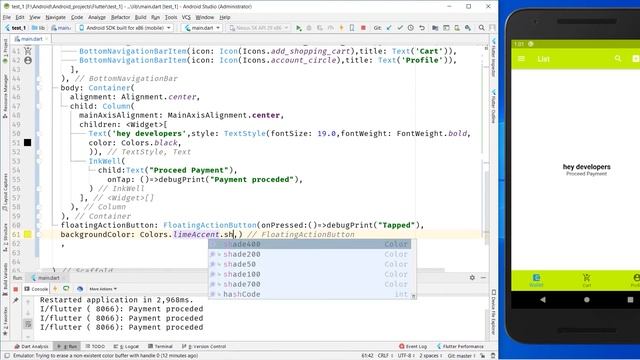Open the File menu
This screenshot has width=640, height=360.
pyautogui.click(x=7, y=17)
